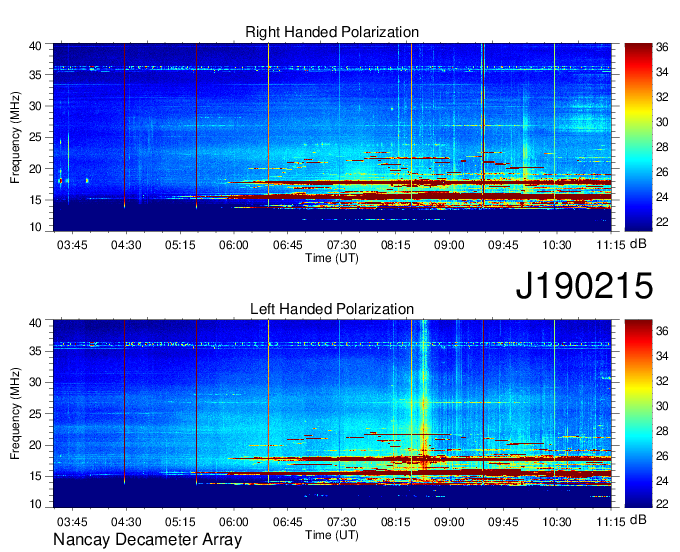This screenshot has height=552, width=680.
Task: Click "04:30" time tick on right-handed plot
Action: (126, 245)
